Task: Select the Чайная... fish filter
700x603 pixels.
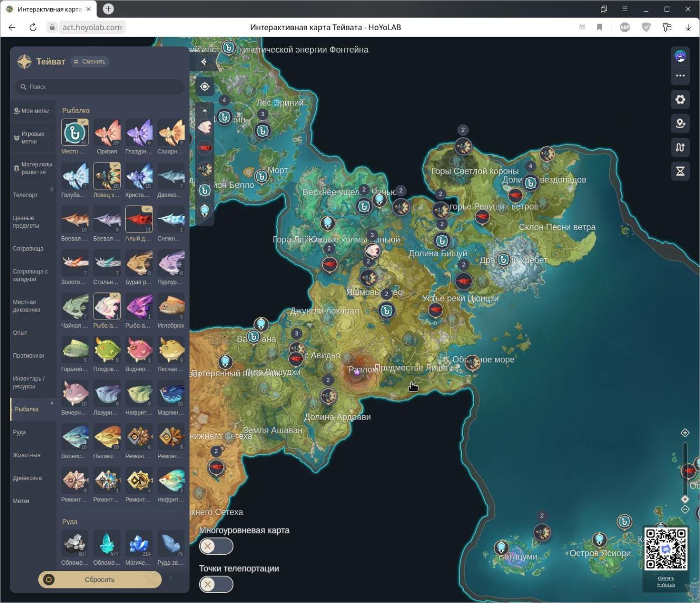Action: (x=75, y=307)
